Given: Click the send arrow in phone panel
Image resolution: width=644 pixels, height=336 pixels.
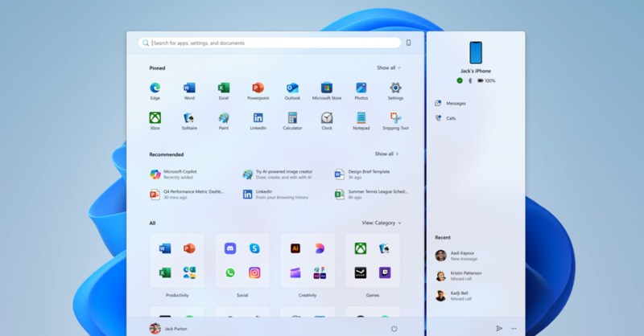Looking at the screenshot, I should pos(499,329).
